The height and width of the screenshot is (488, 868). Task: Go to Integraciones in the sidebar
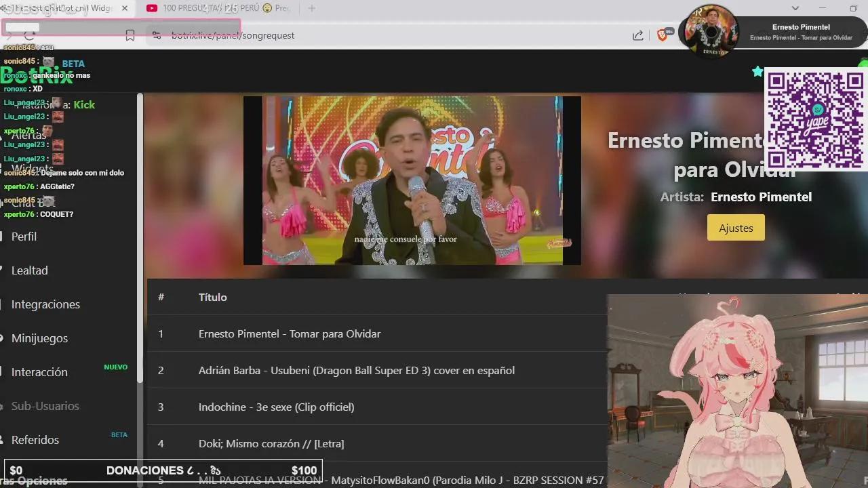point(45,304)
